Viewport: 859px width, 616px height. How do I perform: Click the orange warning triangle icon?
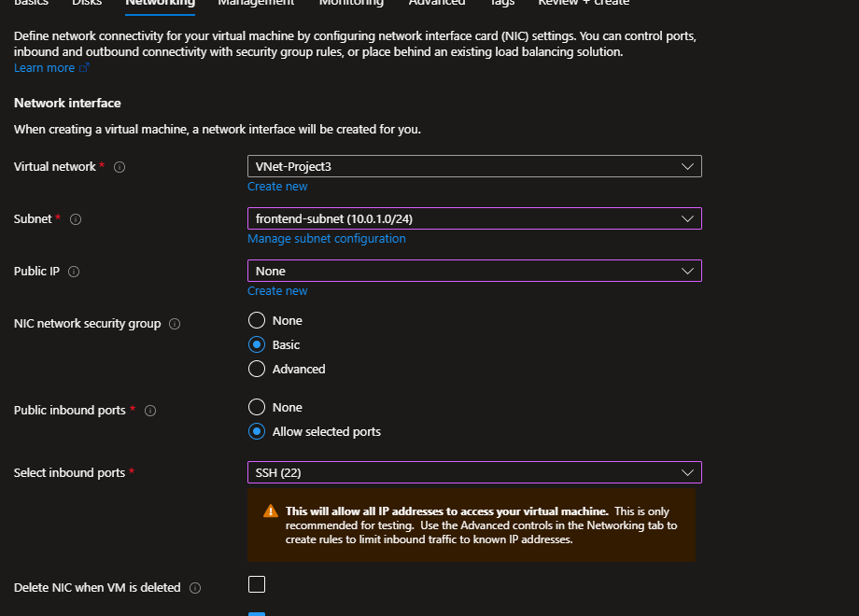[271, 511]
